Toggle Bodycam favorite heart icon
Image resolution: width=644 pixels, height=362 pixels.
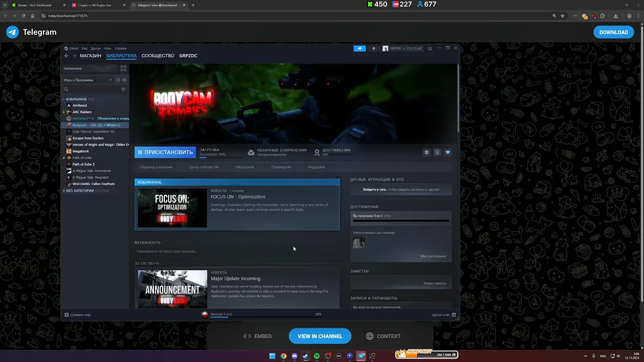click(448, 152)
